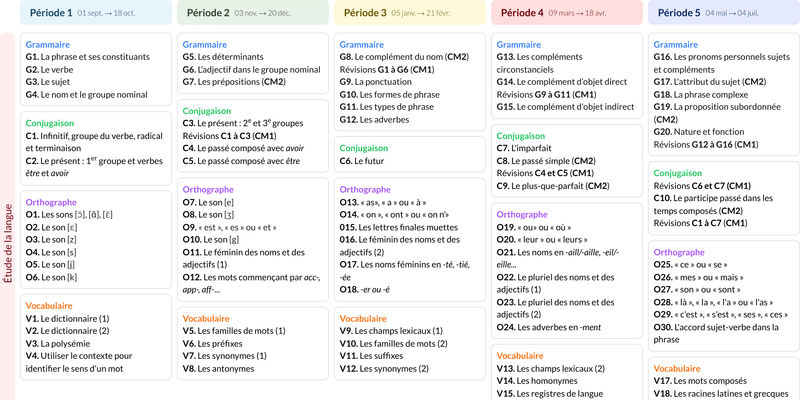This screenshot has height=400, width=800.
Task: Click C2. Le présent : 1er groupe
Action: pos(94,167)
